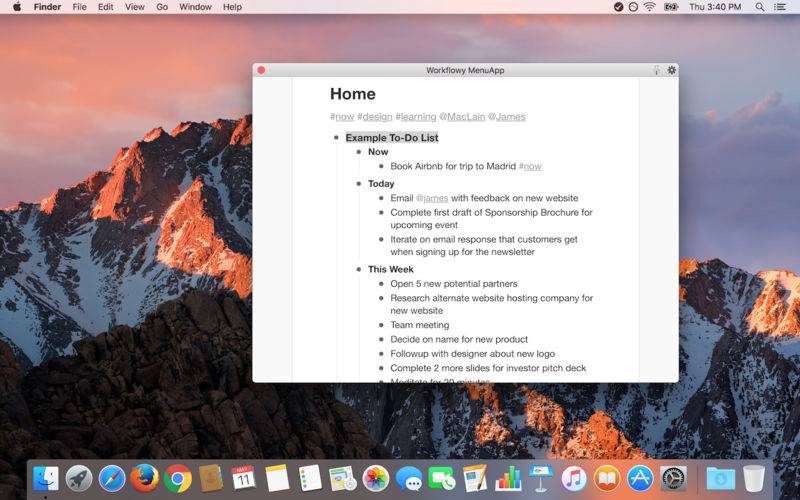Open Trash in the Dock
800x500 pixels.
pyautogui.click(x=754, y=479)
